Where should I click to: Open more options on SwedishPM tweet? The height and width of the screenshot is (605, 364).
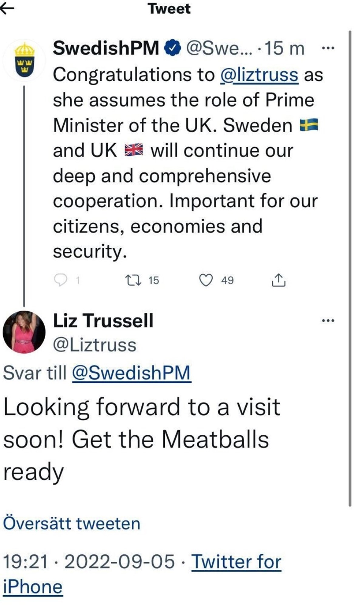pos(328,48)
